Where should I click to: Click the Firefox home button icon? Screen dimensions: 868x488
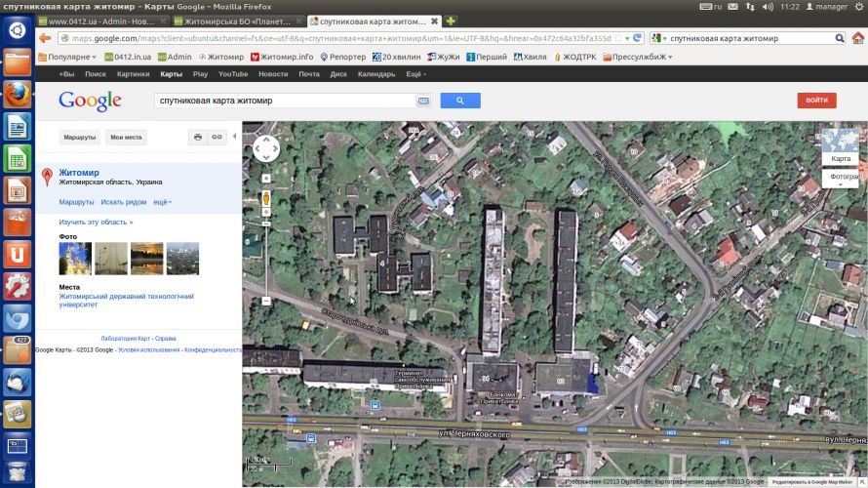(857, 38)
